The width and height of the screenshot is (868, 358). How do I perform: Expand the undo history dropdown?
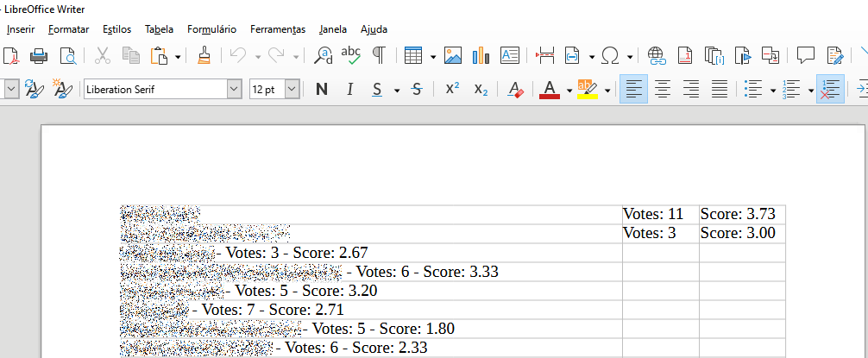(x=258, y=56)
